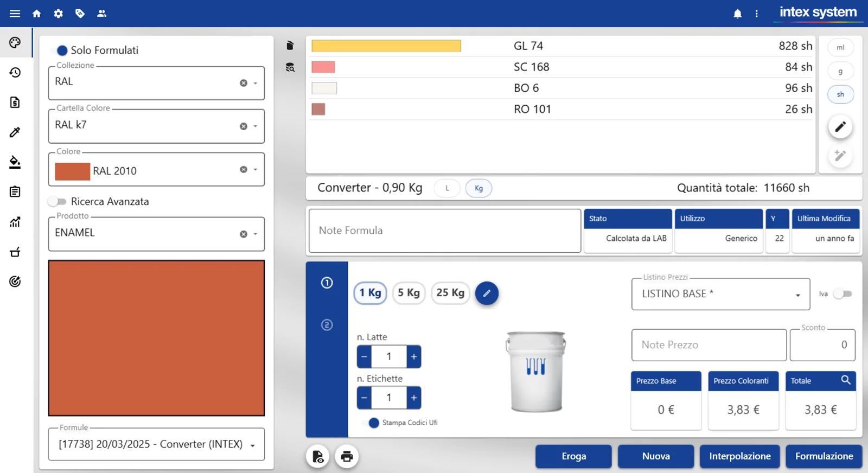Select the 5 Kg can size
Viewport: 868px width, 473px height.
pos(409,293)
